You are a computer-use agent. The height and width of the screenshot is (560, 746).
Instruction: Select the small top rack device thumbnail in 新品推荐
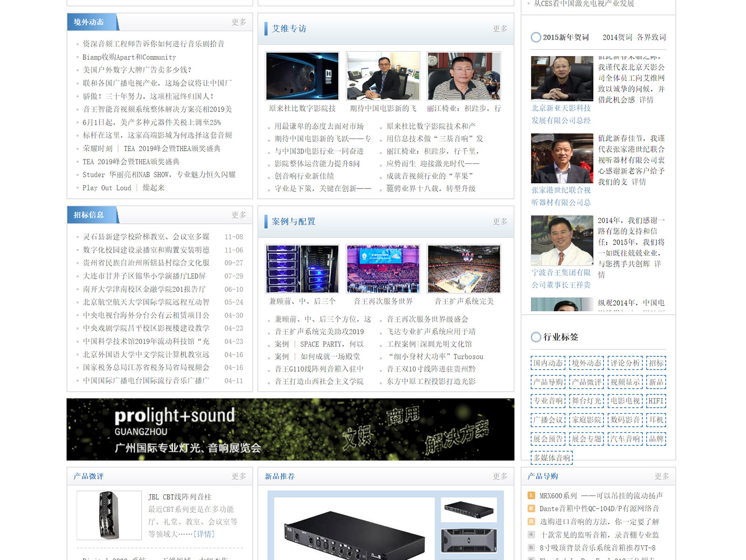[x=468, y=510]
